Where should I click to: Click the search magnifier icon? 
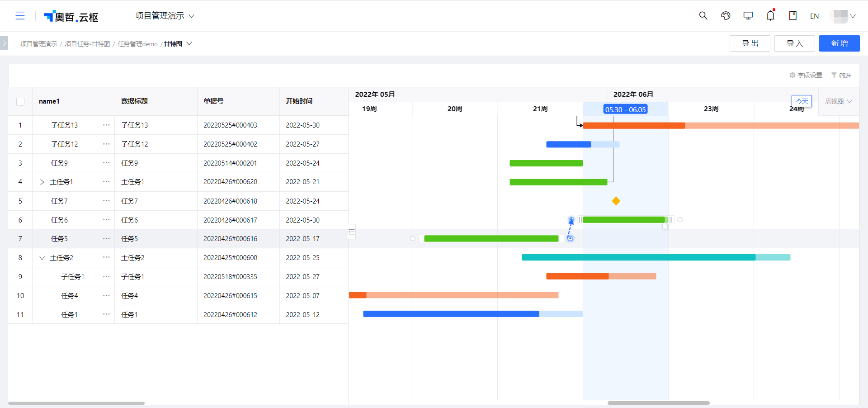(x=703, y=16)
